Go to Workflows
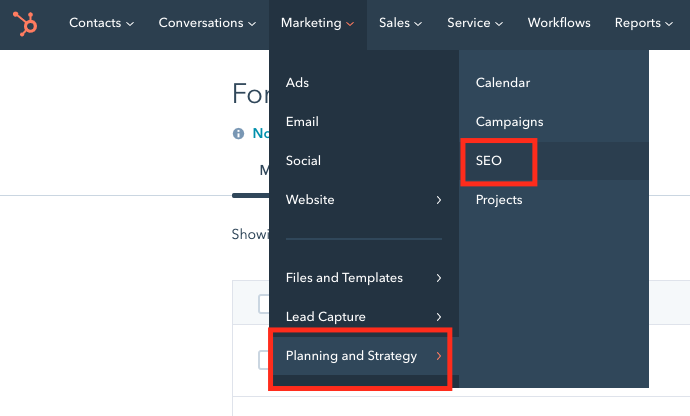 coord(559,23)
